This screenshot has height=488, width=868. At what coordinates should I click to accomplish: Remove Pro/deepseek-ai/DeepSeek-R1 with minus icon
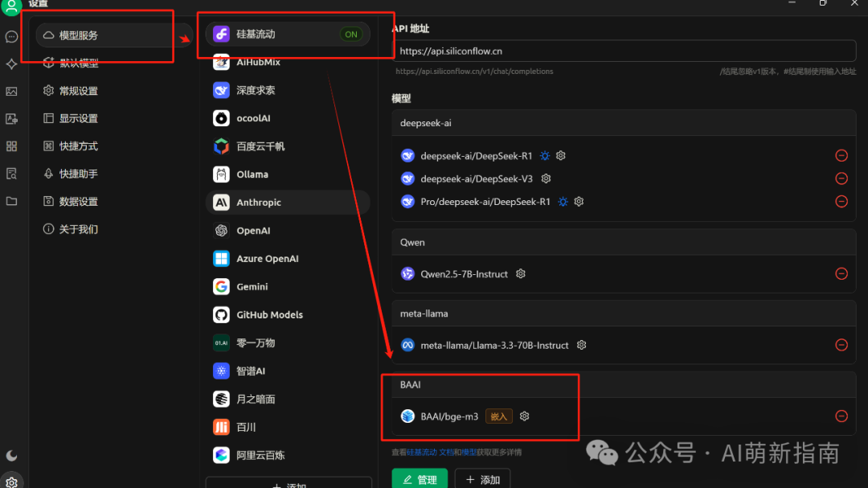[841, 202]
